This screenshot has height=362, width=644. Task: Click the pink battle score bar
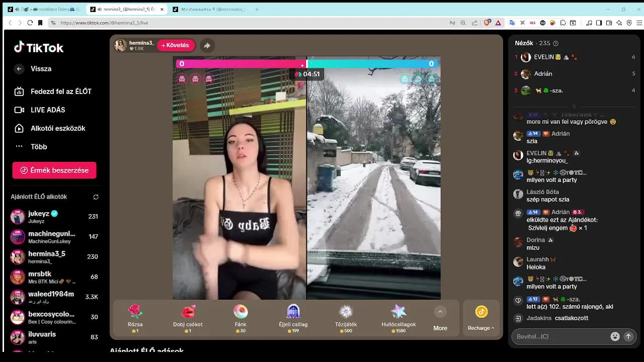click(x=240, y=64)
